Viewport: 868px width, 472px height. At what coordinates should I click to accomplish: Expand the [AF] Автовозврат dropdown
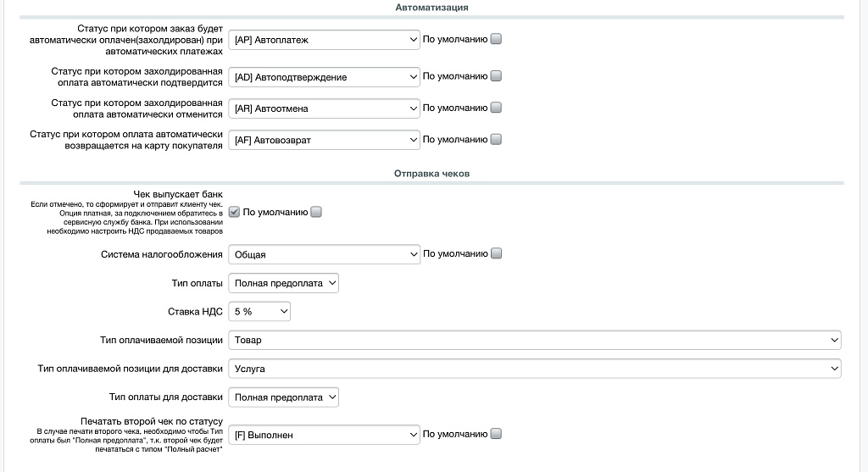click(x=325, y=140)
